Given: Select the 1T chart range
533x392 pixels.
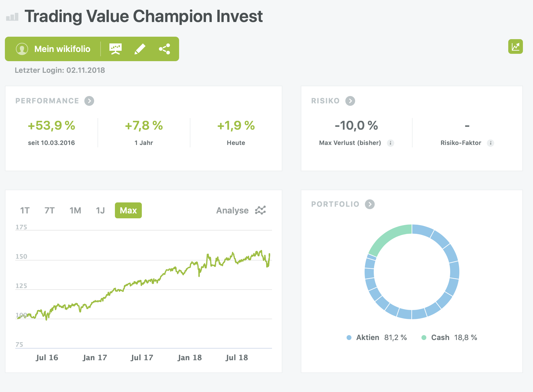Looking at the screenshot, I should [25, 210].
